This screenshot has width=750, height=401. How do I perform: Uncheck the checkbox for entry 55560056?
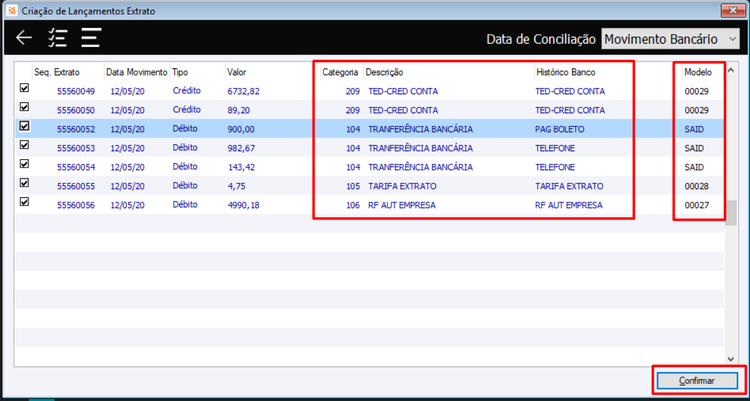(24, 202)
